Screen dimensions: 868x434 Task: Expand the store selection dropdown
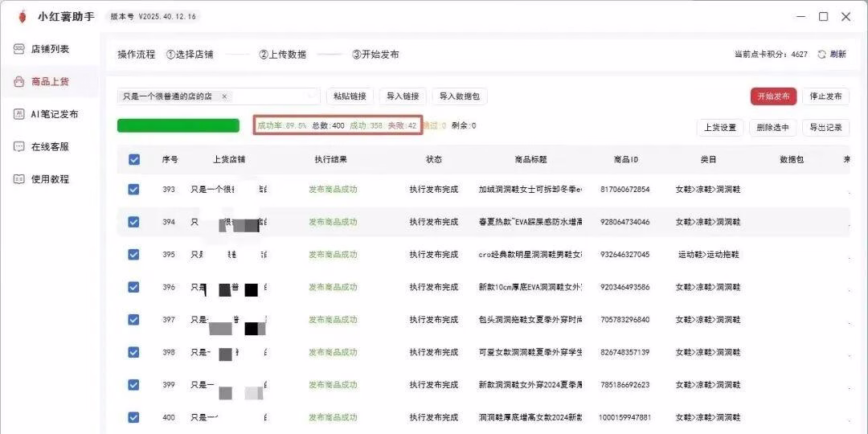tap(310, 96)
